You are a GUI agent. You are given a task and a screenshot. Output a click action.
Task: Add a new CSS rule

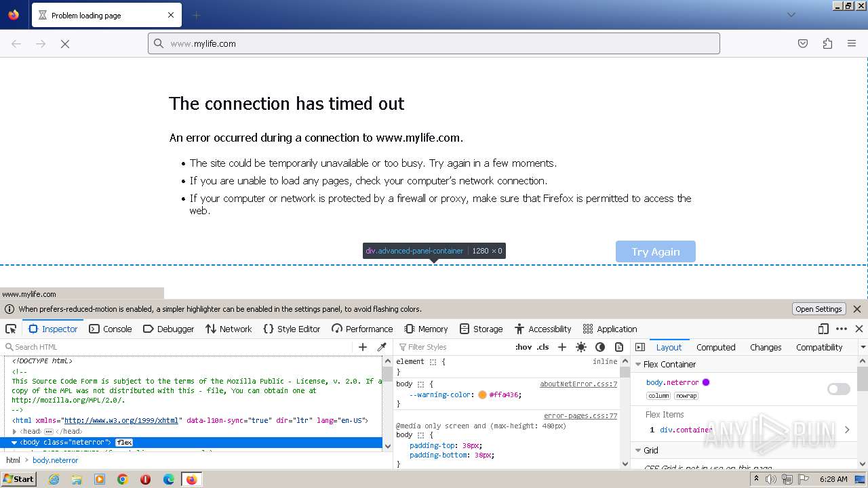pyautogui.click(x=561, y=347)
